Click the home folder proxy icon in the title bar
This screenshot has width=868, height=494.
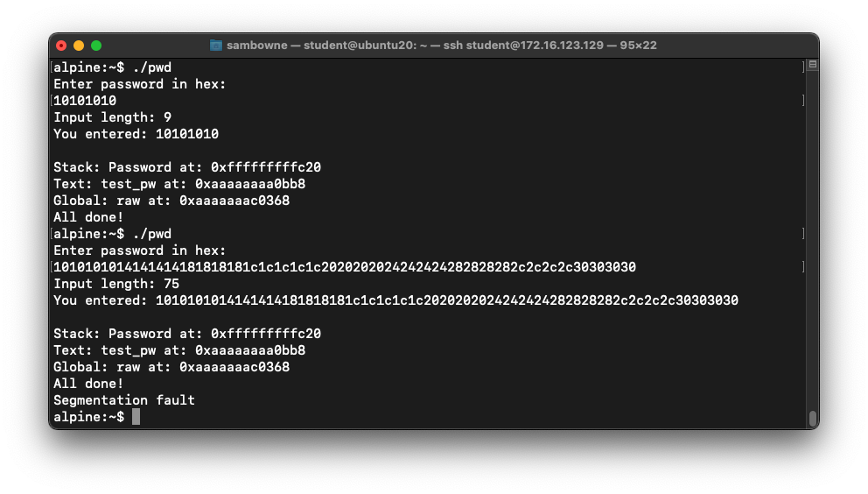pos(216,46)
